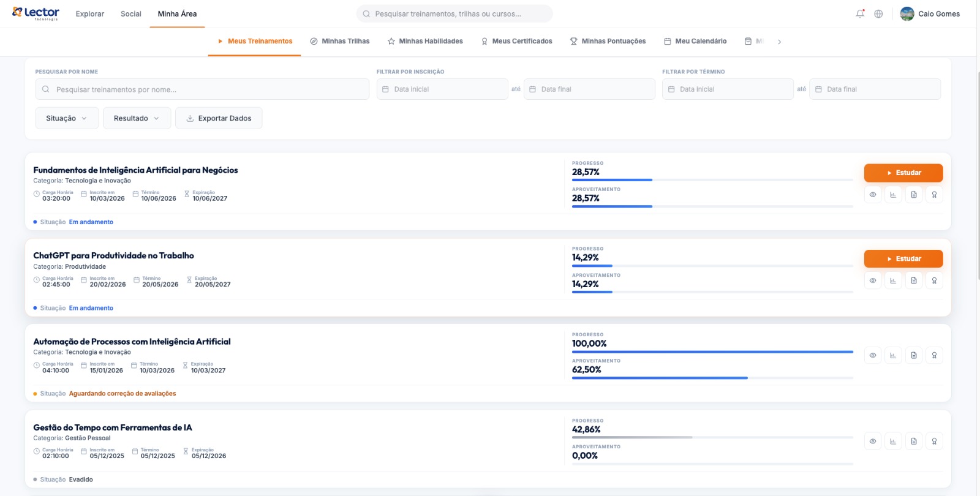
Task: Expand the Situação filter dropdown
Action: pos(67,118)
